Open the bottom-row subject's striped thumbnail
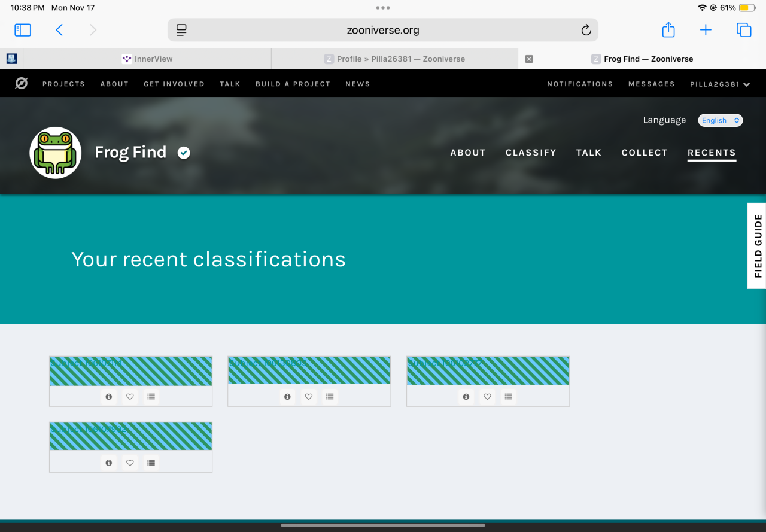Image resolution: width=766 pixels, height=532 pixels. (x=130, y=436)
